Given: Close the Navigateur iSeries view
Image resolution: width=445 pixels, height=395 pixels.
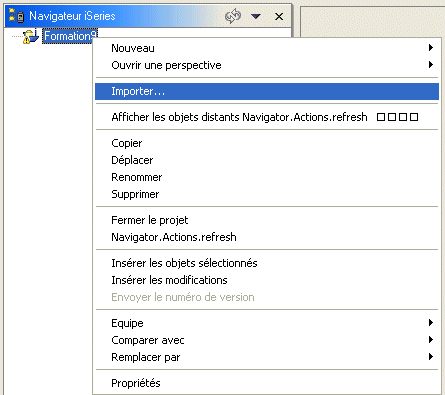Looking at the screenshot, I should pyautogui.click(x=279, y=16).
